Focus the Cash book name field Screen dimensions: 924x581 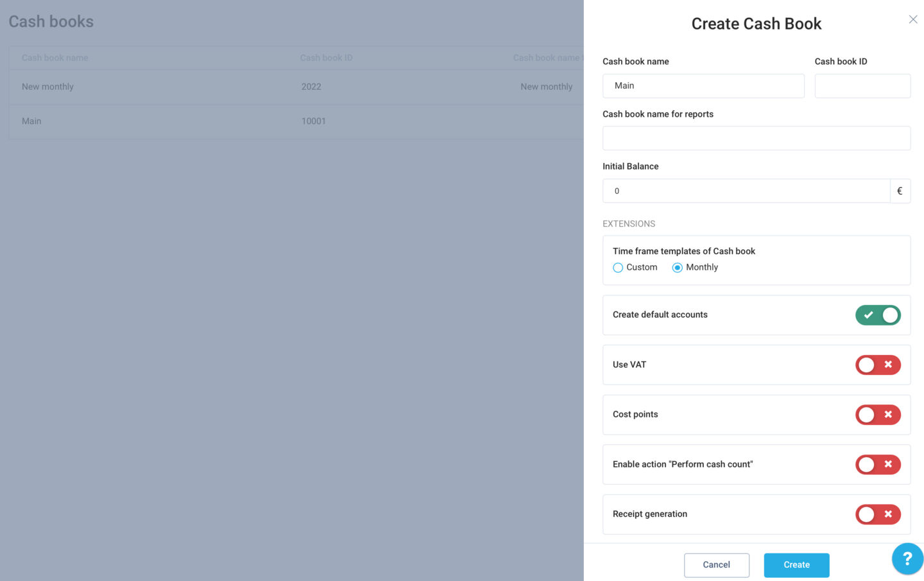click(703, 86)
